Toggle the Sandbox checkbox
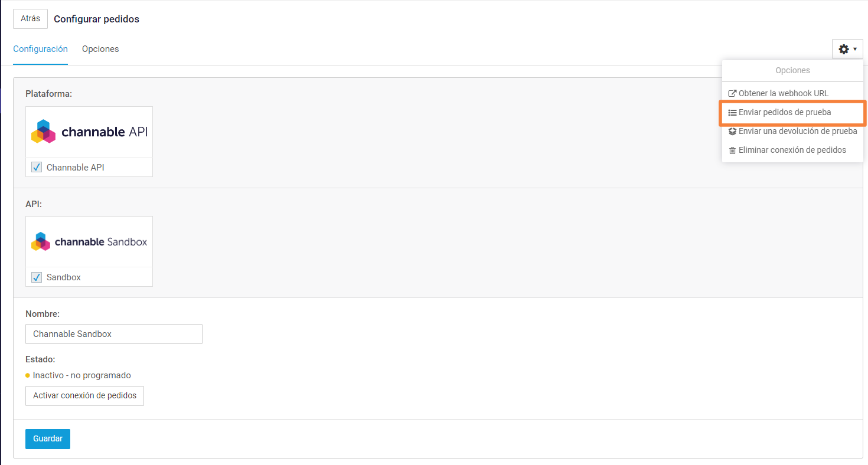Screen dimensions: 868x465 (x=37, y=277)
